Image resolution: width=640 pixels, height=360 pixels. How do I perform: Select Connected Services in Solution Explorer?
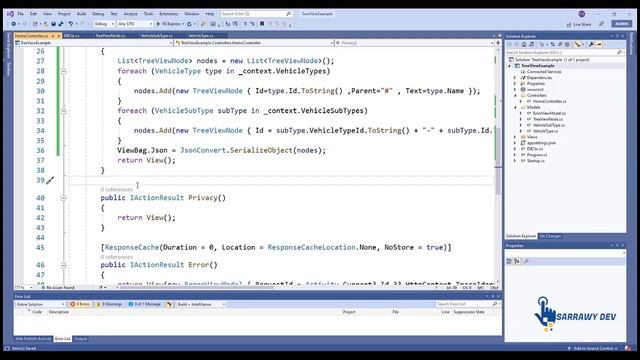(544, 72)
